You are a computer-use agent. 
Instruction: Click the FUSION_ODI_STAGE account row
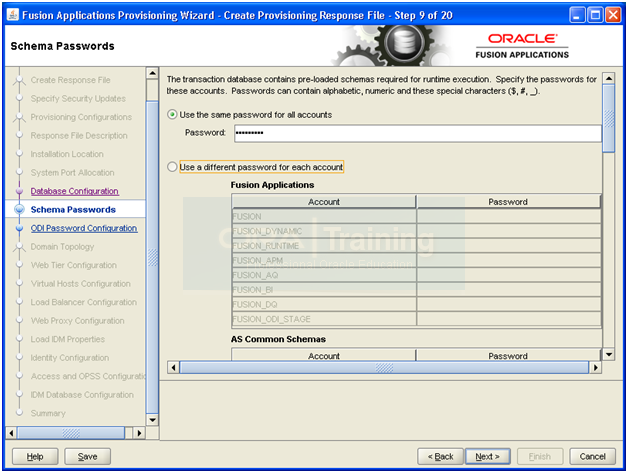(416, 319)
